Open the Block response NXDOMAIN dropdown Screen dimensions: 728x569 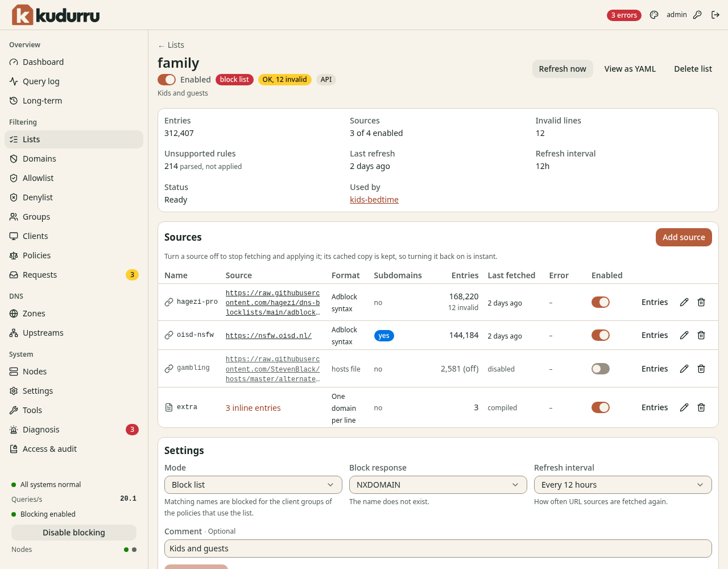coord(438,485)
